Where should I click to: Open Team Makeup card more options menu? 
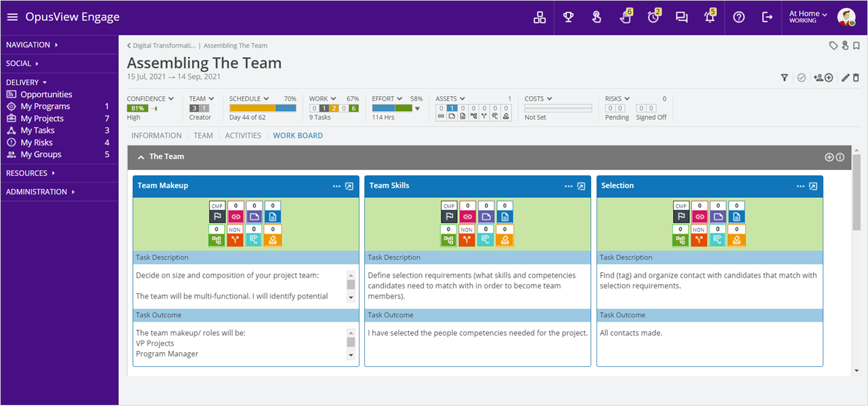(337, 186)
